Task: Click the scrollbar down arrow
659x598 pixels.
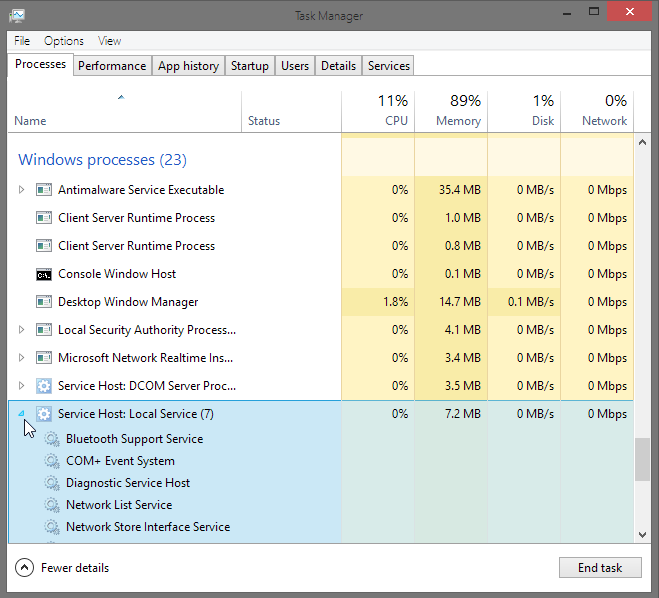Action: tap(642, 535)
